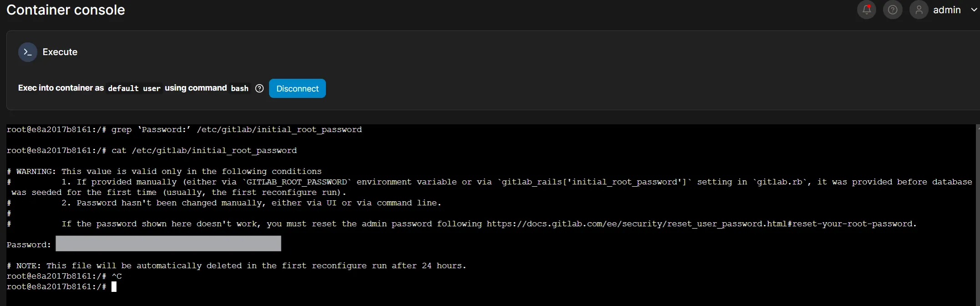
Task: Click the Container console page title
Action: point(66,10)
